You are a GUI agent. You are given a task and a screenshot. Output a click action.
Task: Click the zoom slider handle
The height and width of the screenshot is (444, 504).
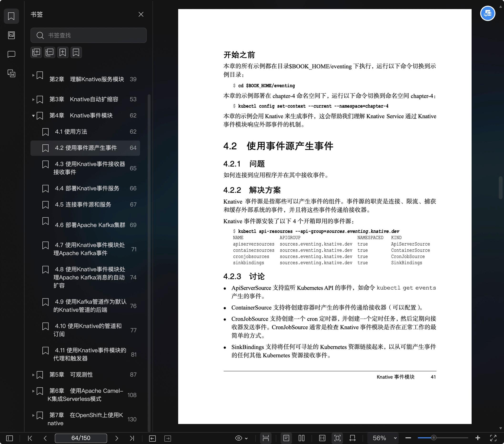point(433,438)
